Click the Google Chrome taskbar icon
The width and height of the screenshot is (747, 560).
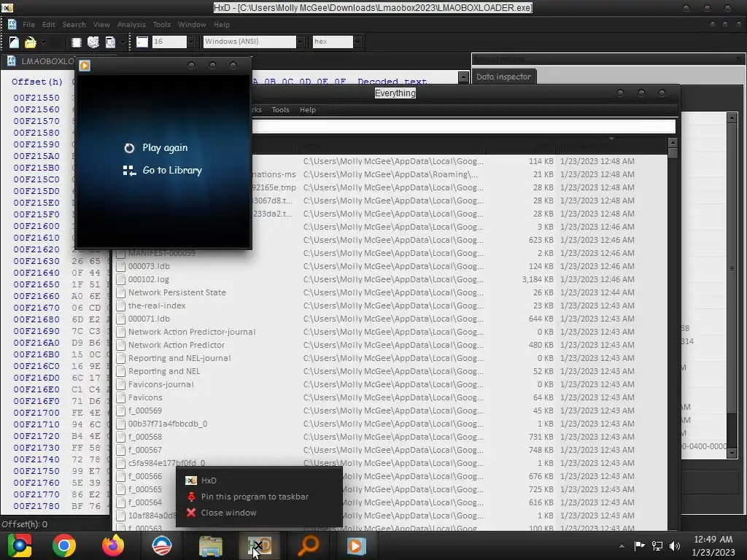(x=64, y=545)
